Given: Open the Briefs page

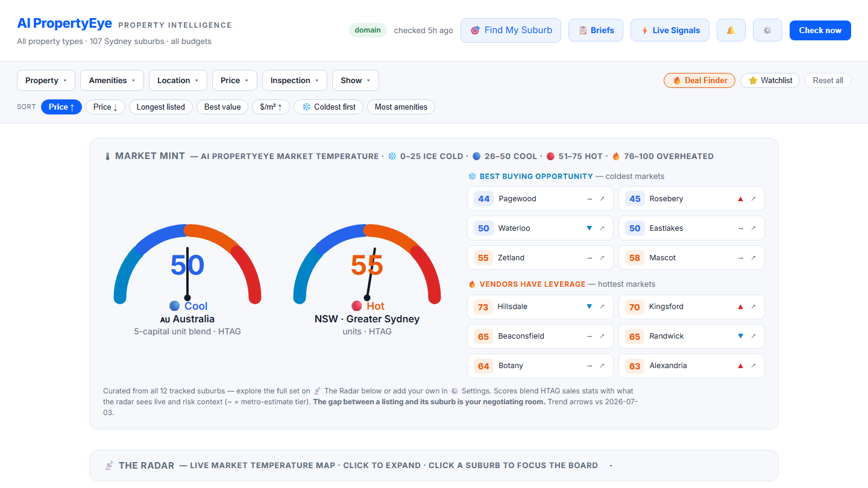Looking at the screenshot, I should click(596, 30).
